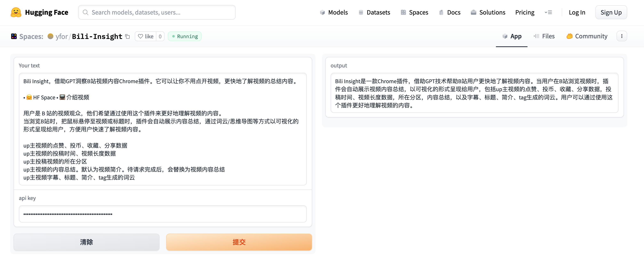644x268 pixels.
Task: Click the Hugging Face logo emoji
Action: coord(16,12)
